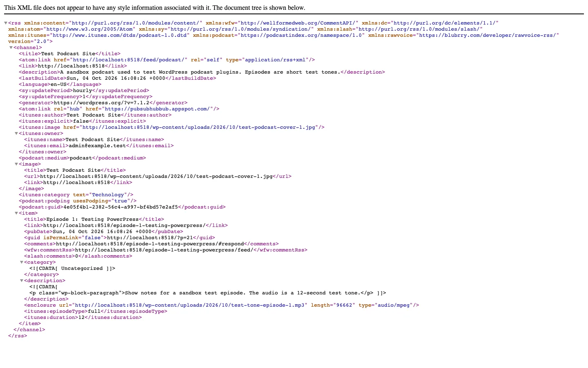
Task: Click the 'This XML file does not appear' notice
Action: (x=154, y=8)
